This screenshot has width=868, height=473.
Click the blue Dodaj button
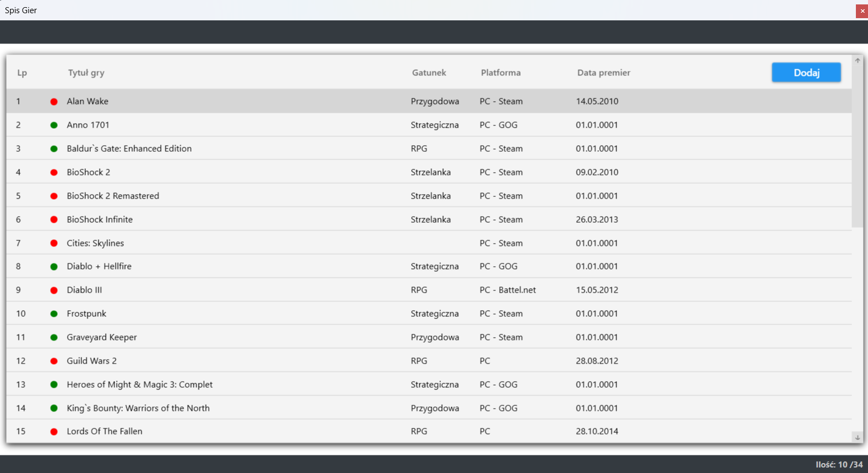806,73
